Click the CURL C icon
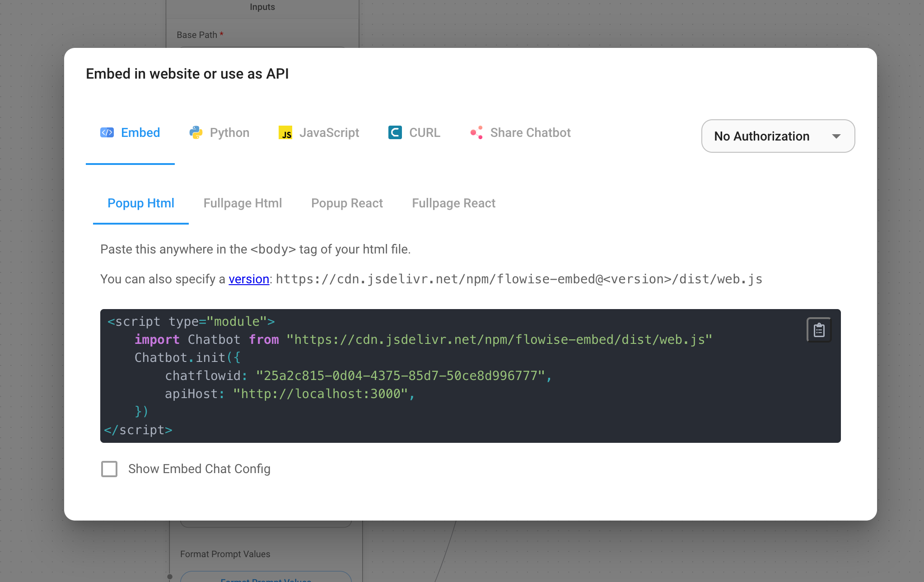 click(395, 132)
